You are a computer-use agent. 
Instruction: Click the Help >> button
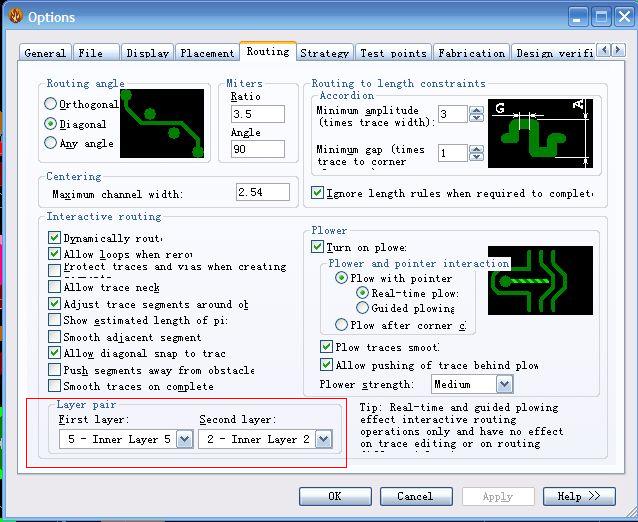[579, 496]
